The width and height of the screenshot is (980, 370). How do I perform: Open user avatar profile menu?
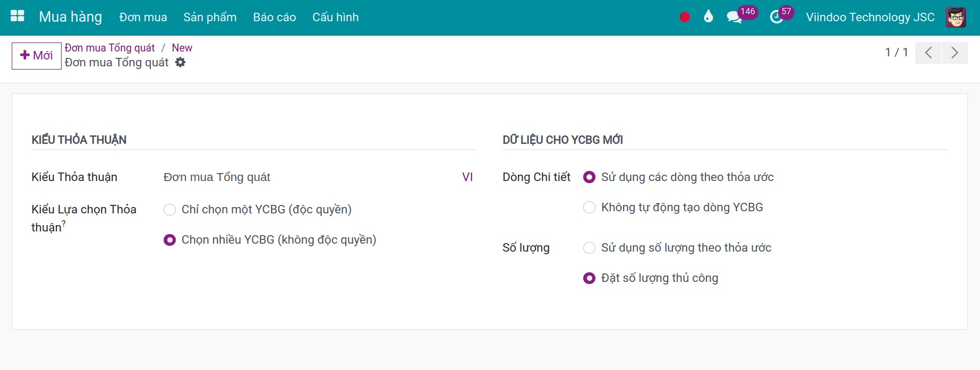[956, 17]
